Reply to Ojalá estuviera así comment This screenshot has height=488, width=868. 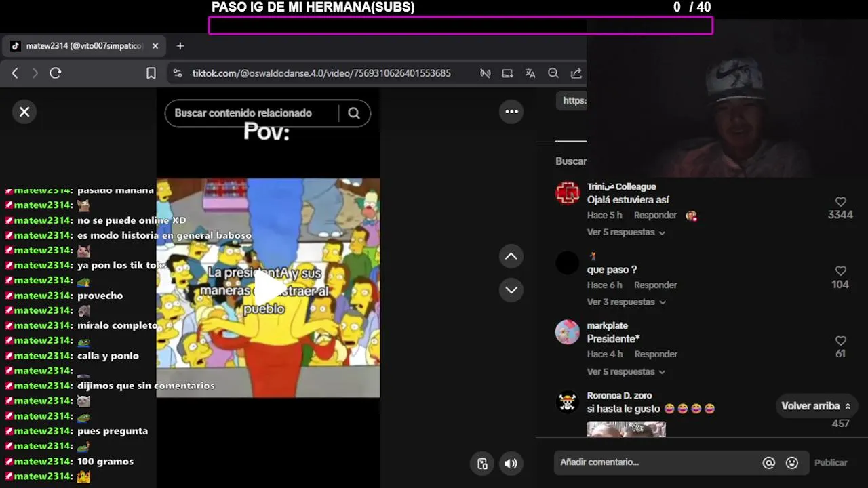[x=655, y=216]
